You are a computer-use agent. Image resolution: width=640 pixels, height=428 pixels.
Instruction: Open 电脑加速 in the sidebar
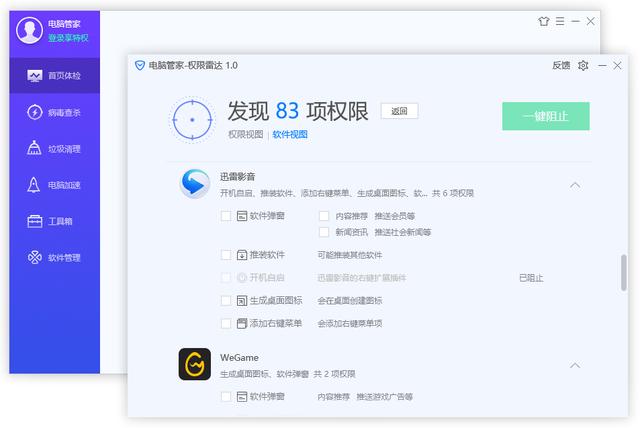click(x=54, y=185)
